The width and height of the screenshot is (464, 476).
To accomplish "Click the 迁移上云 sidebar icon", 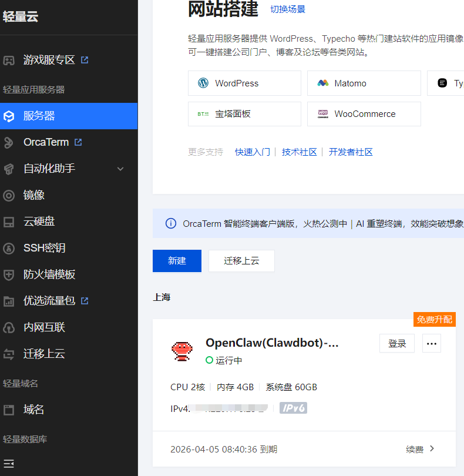I will [9, 354].
